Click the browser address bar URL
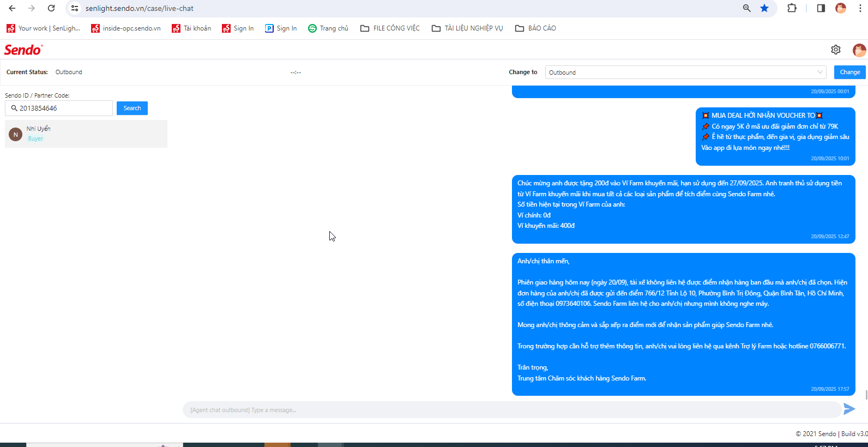This screenshot has height=447, width=868. pyautogui.click(x=140, y=8)
